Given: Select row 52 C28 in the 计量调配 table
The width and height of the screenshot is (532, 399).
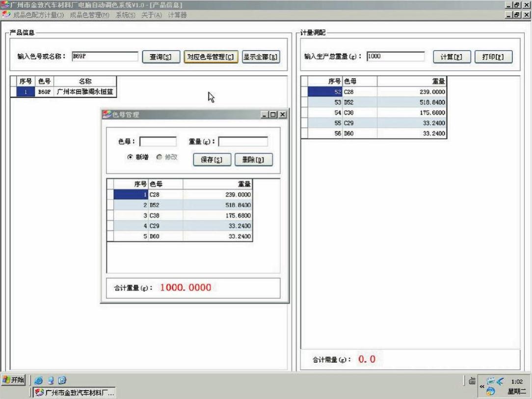Looking at the screenshot, I should click(374, 92).
